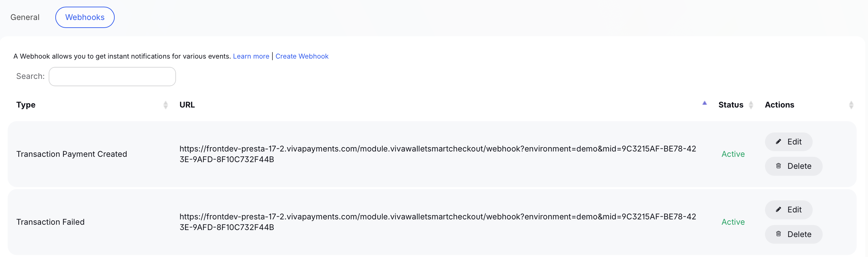Focus the Search input field

pyautogui.click(x=112, y=76)
